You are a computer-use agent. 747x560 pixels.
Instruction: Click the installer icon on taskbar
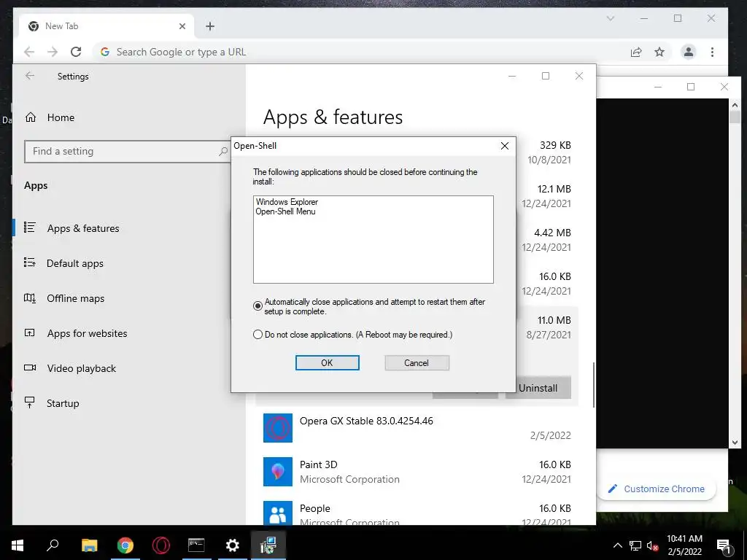268,545
